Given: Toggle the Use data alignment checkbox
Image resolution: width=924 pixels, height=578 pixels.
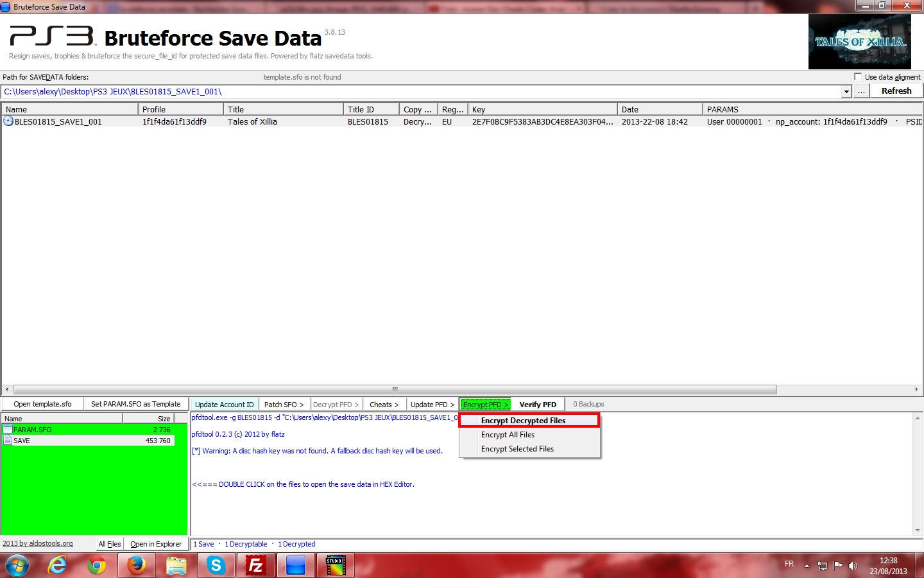Looking at the screenshot, I should click(x=858, y=76).
